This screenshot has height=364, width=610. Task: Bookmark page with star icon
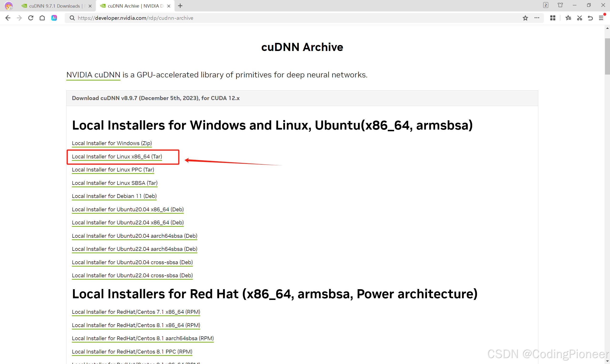[x=525, y=18]
